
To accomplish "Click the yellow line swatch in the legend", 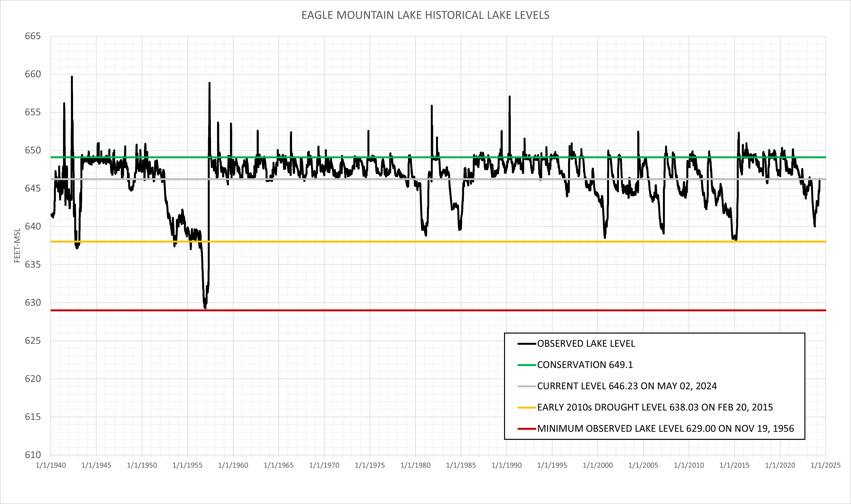I will tap(527, 408).
